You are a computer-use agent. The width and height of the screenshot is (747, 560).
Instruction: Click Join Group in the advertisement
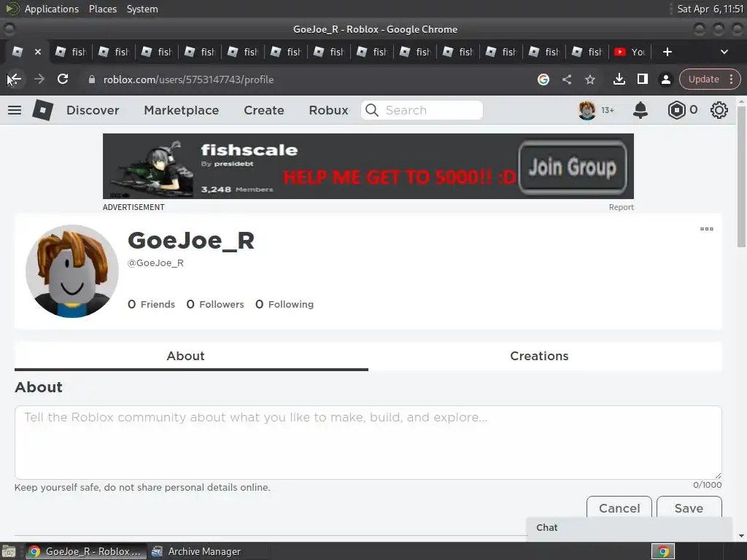coord(572,167)
